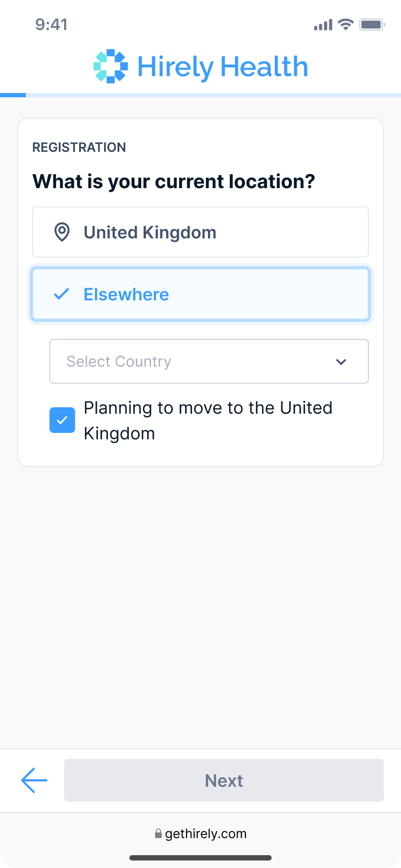The width and height of the screenshot is (401, 868).
Task: Uncheck the Planning to move checkbox
Action: point(62,420)
